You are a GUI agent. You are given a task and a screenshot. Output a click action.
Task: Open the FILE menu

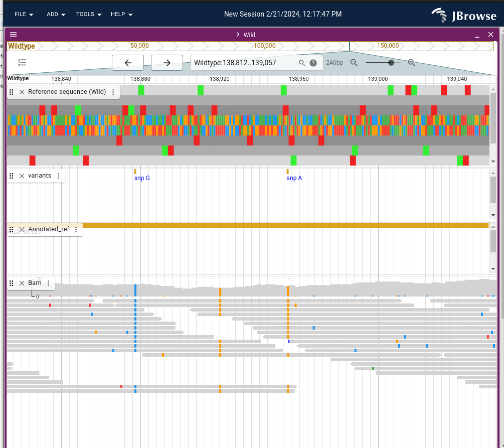pos(24,14)
